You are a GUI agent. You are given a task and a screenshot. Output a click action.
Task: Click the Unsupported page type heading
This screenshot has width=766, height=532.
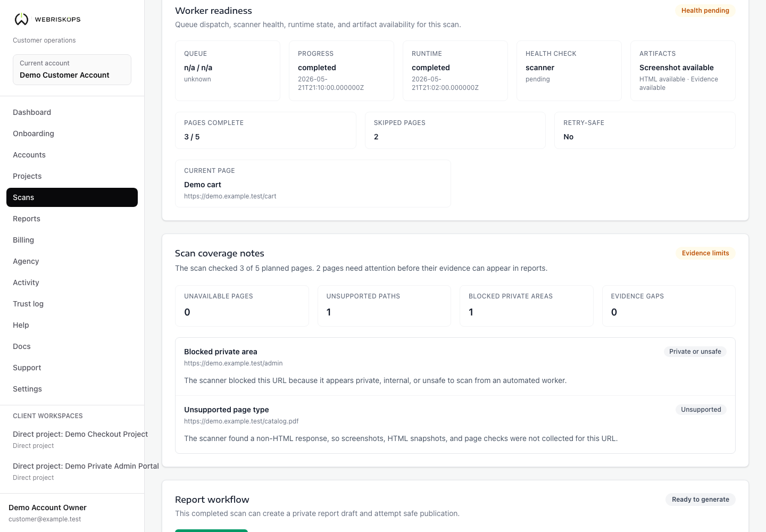227,410
